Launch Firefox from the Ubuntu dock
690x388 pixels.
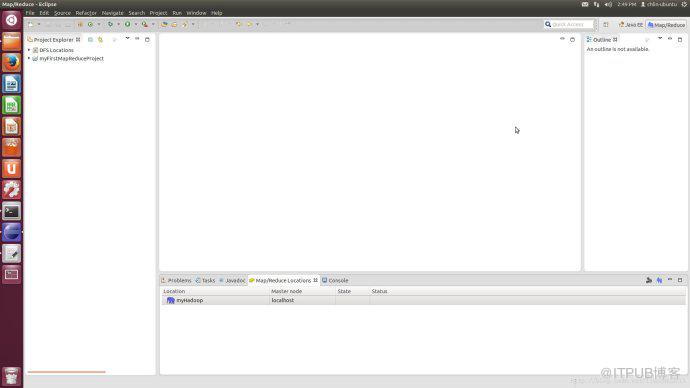[x=11, y=62]
